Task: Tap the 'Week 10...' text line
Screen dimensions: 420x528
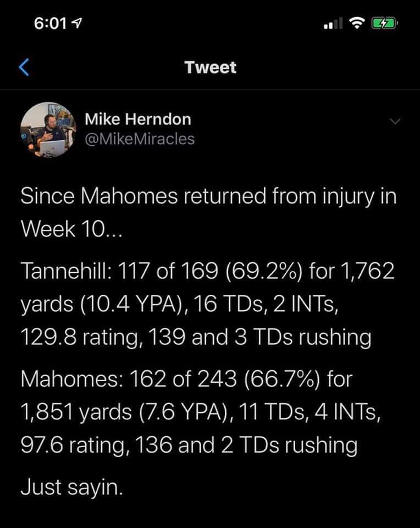Action: point(71,229)
